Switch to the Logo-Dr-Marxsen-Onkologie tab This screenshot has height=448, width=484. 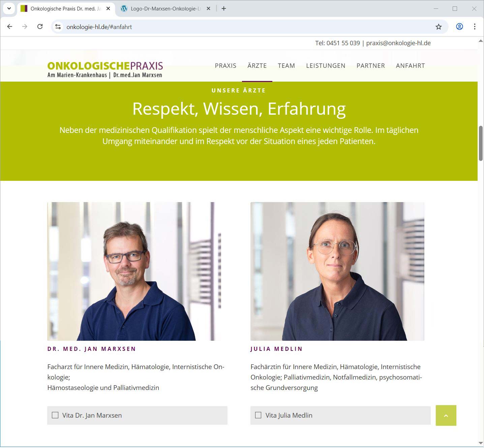click(x=165, y=8)
